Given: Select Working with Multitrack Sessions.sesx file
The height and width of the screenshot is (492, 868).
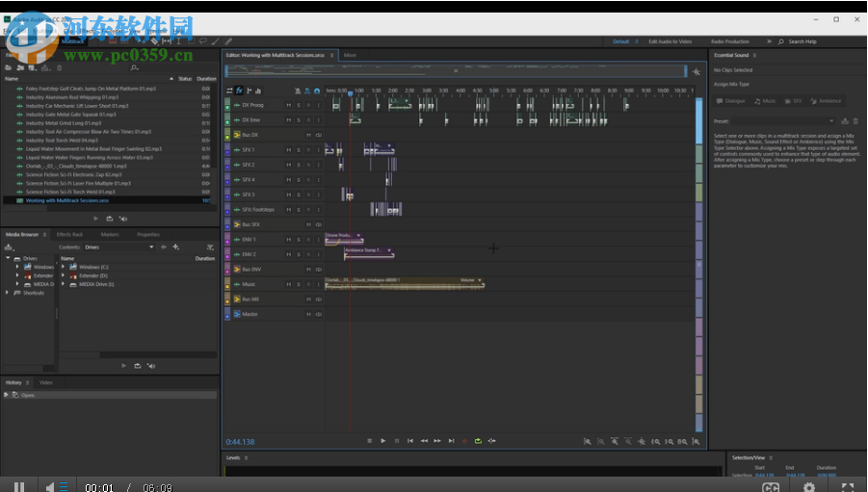Looking at the screenshot, I should 67,200.
